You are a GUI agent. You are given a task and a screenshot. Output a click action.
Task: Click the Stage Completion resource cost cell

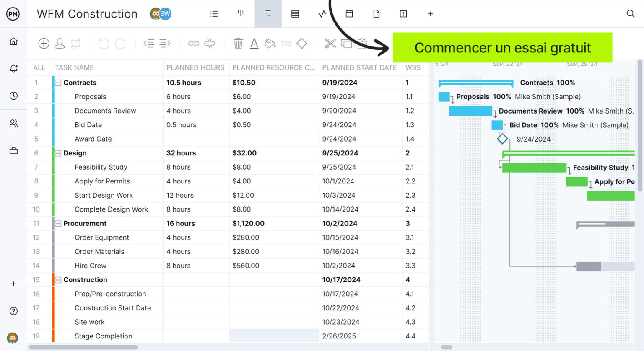274,336
